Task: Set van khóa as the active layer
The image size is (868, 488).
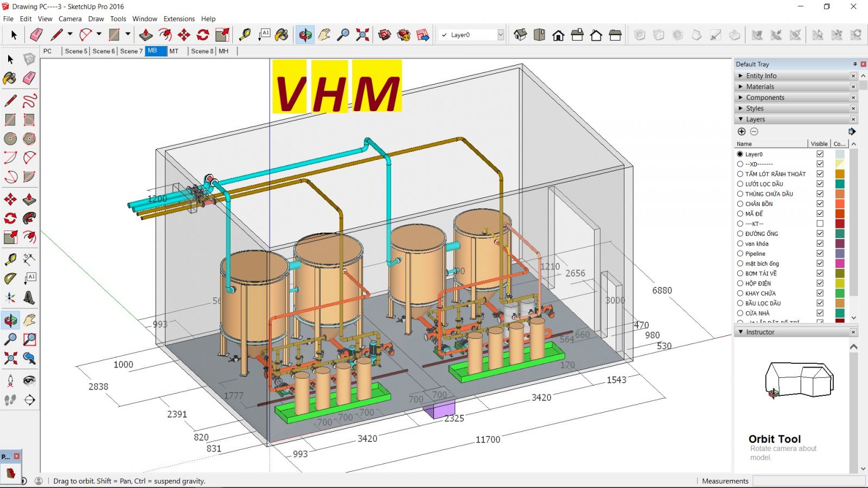Action: point(740,243)
